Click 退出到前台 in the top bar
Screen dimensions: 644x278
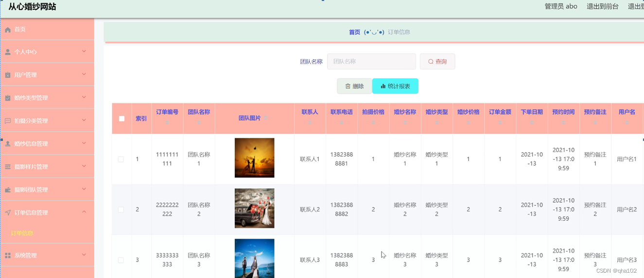point(603,6)
